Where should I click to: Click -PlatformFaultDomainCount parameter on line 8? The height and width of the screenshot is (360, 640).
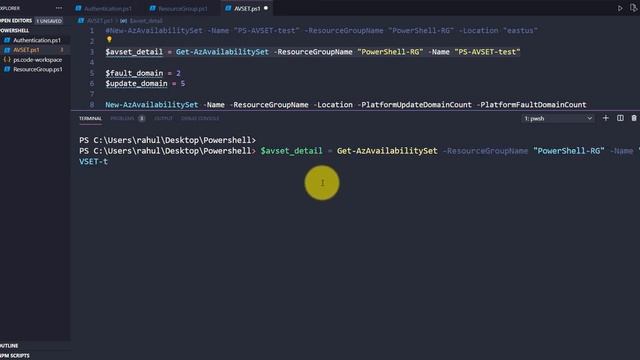[531, 104]
